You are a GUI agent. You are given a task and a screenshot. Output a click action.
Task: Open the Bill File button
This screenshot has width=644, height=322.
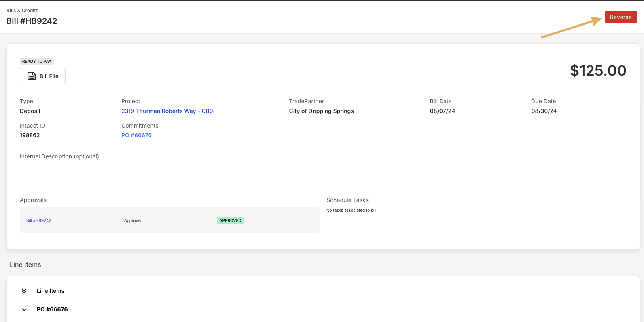[x=42, y=76]
